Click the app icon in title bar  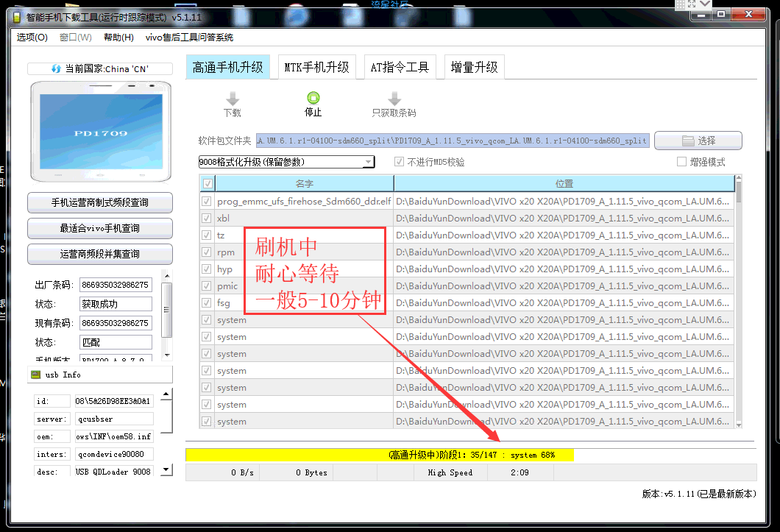coord(16,18)
